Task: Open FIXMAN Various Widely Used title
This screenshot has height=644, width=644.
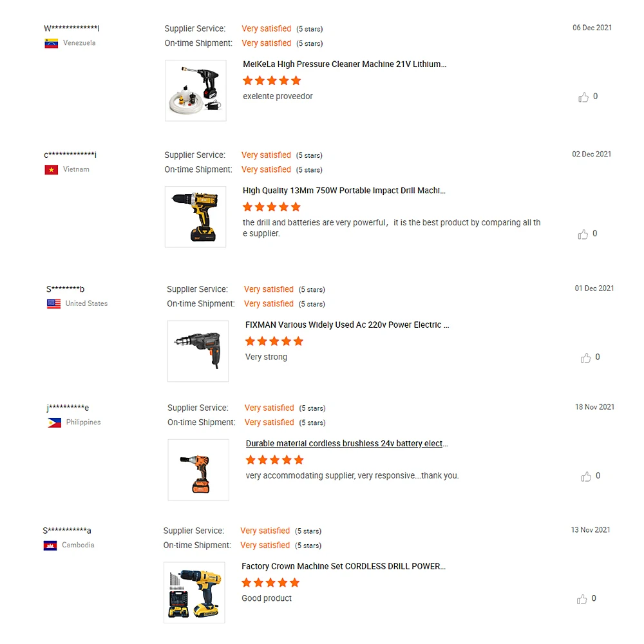Action: coord(347,325)
